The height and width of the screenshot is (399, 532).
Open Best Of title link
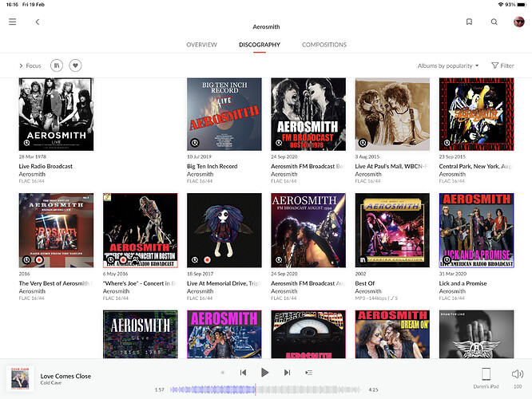365,283
